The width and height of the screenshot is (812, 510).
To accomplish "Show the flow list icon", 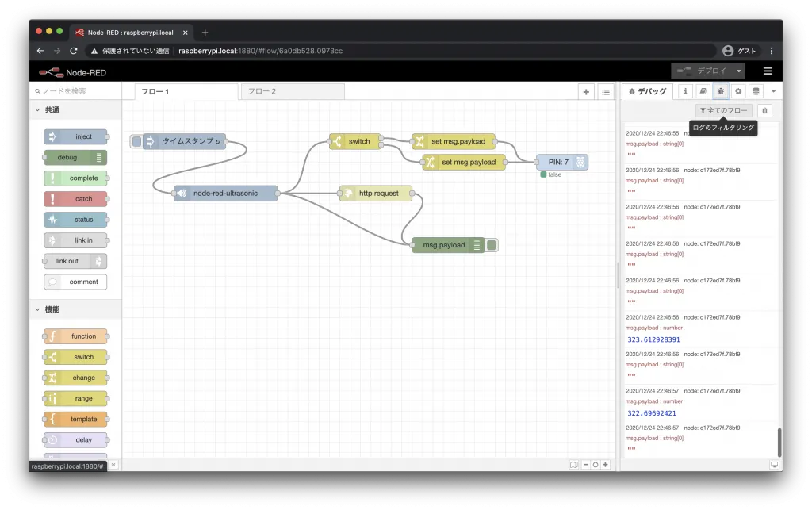I will (x=606, y=92).
